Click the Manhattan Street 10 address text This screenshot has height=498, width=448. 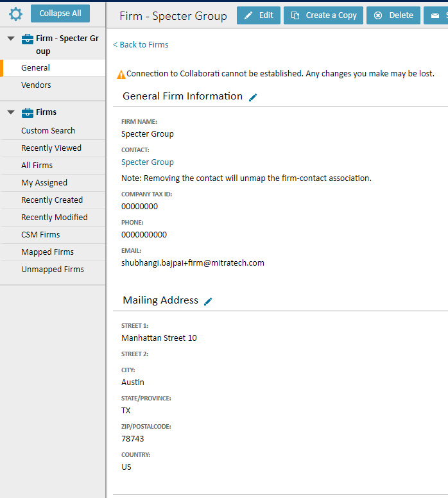click(x=159, y=338)
